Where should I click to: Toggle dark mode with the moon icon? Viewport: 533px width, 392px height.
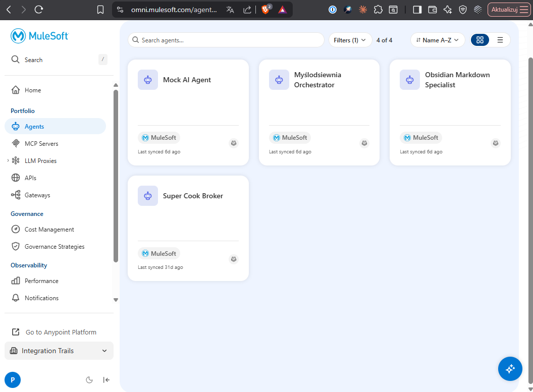click(x=89, y=380)
